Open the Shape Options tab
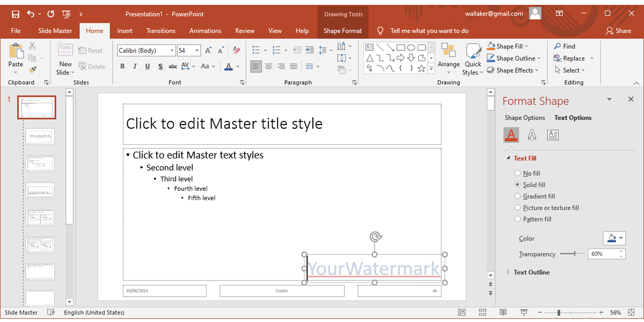This screenshot has height=322, width=644. click(x=524, y=118)
